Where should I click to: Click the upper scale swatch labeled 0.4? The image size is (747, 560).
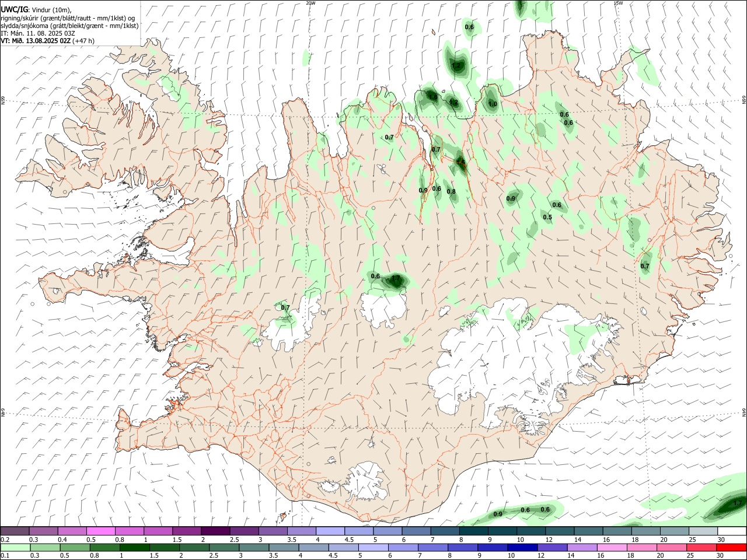point(72,531)
